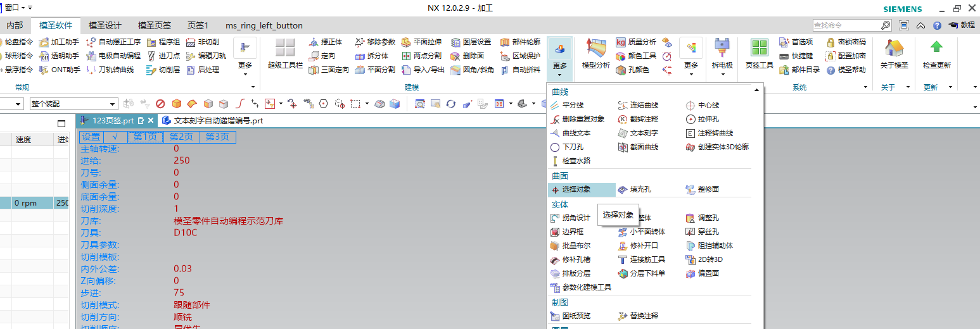Open the 密锁密码 lock password tool
Viewport: 980px width, 329px height.
(846, 42)
